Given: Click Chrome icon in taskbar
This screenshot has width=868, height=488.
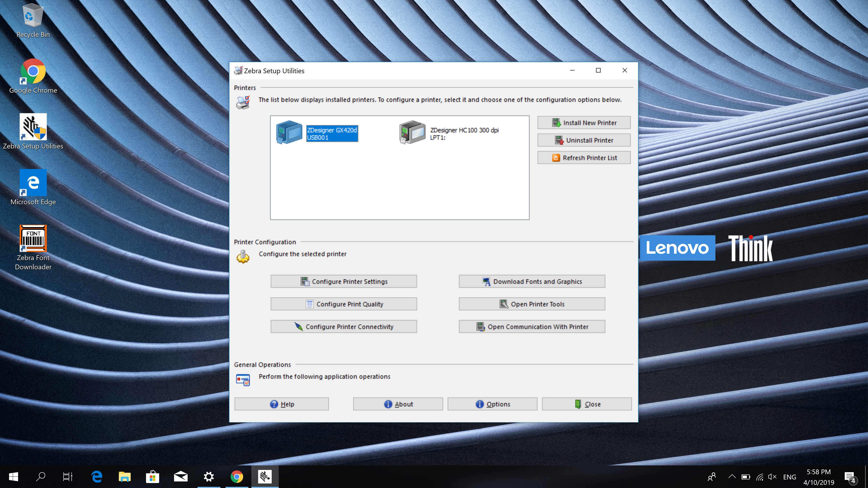Looking at the screenshot, I should click(236, 476).
